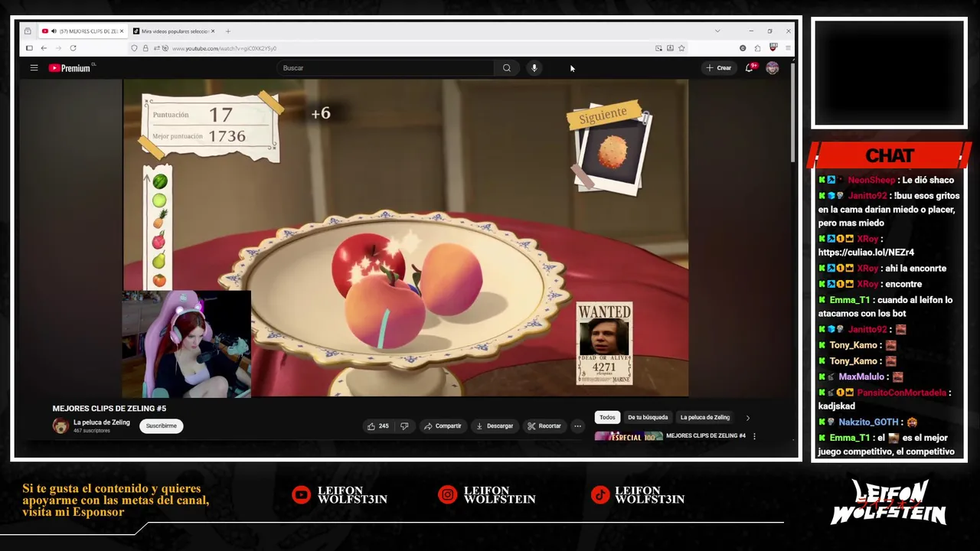Open the browser application menu
980x551 pixels.
coord(788,48)
